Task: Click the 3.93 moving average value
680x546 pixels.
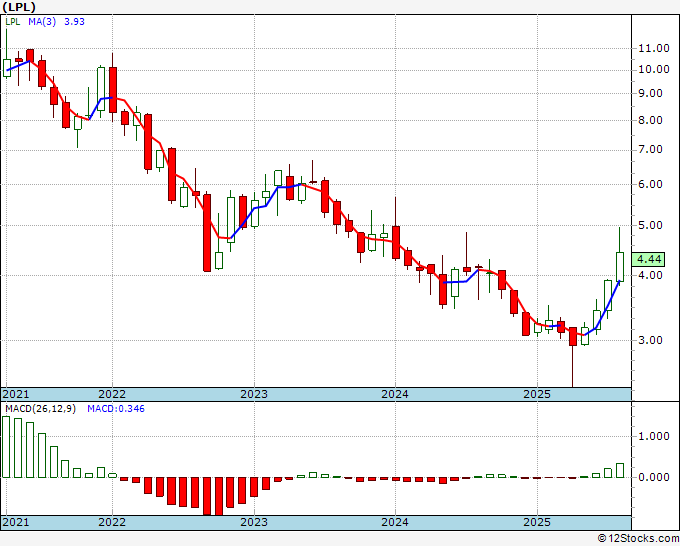Action: [x=74, y=22]
